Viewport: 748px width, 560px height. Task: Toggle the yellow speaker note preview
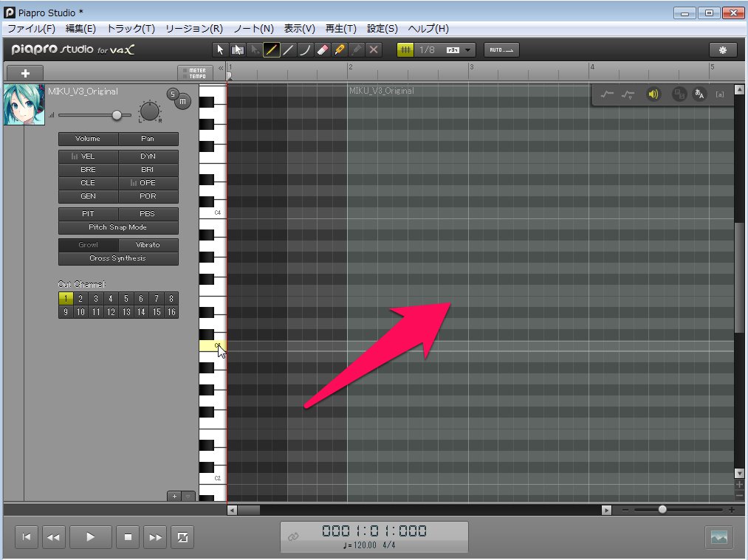tap(653, 94)
